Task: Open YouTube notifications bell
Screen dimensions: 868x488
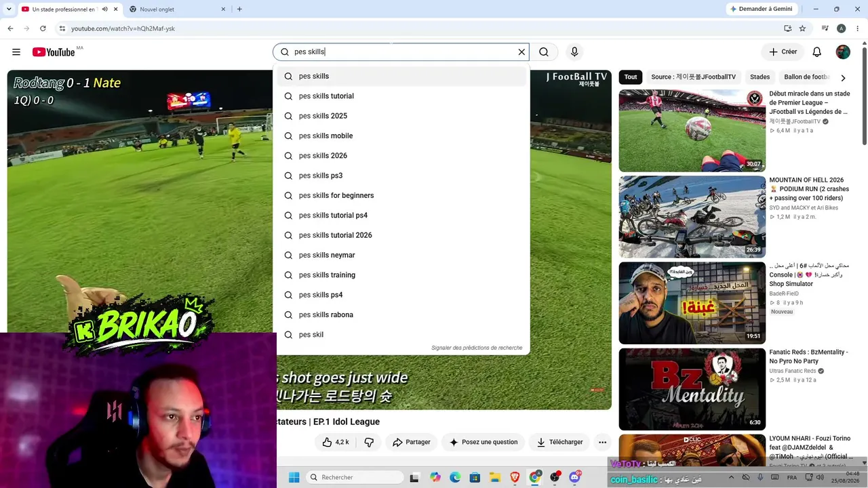Action: click(x=817, y=52)
